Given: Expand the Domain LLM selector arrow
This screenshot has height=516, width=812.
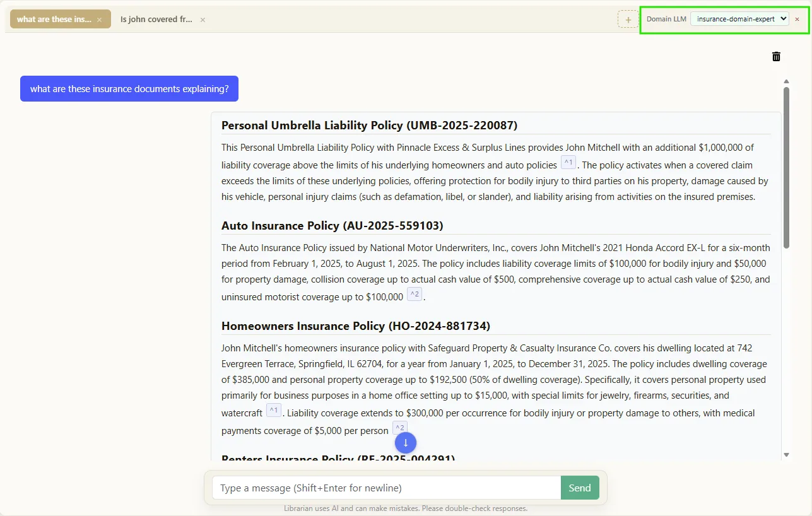Looking at the screenshot, I should click(x=782, y=19).
